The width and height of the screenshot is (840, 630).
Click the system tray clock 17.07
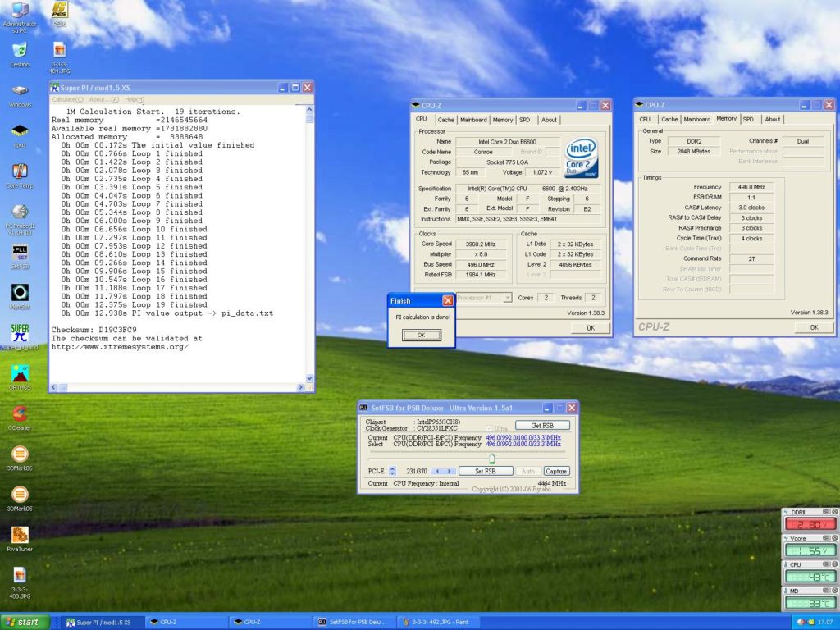point(824,622)
